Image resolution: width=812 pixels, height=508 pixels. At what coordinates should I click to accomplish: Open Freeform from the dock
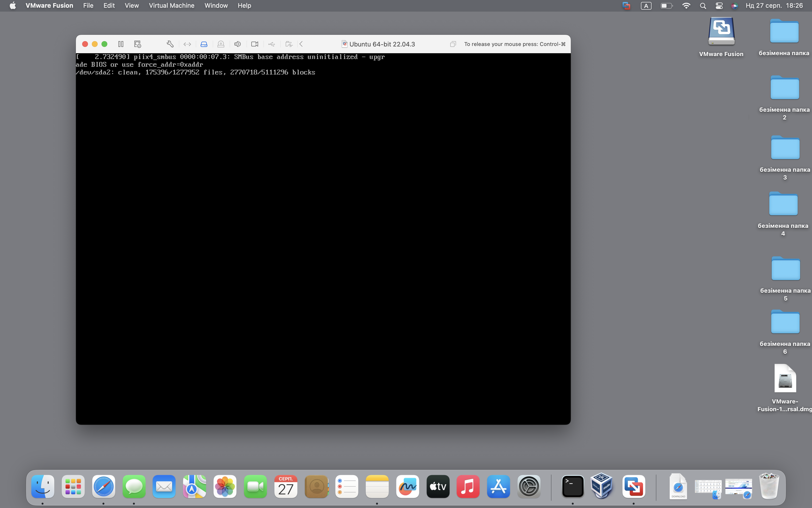tap(407, 486)
